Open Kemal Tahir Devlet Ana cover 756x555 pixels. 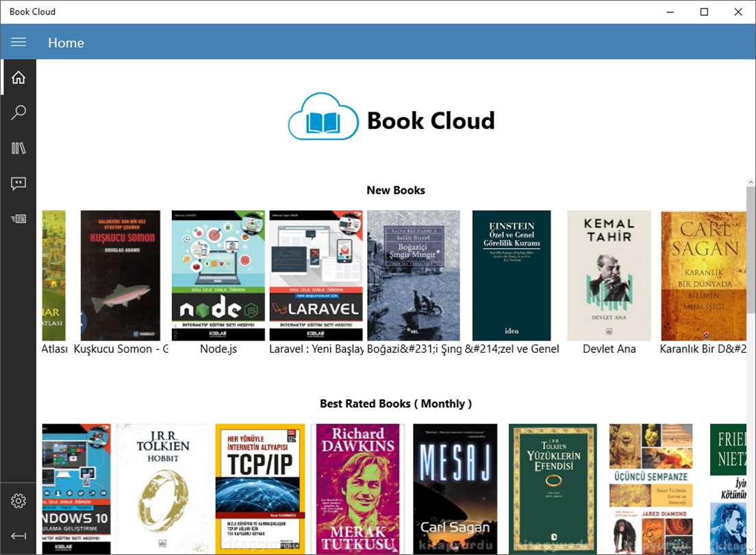coord(609,275)
